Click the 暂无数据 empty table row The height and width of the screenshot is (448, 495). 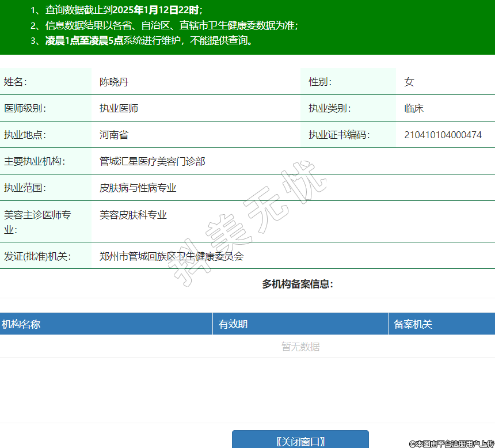[x=300, y=347]
